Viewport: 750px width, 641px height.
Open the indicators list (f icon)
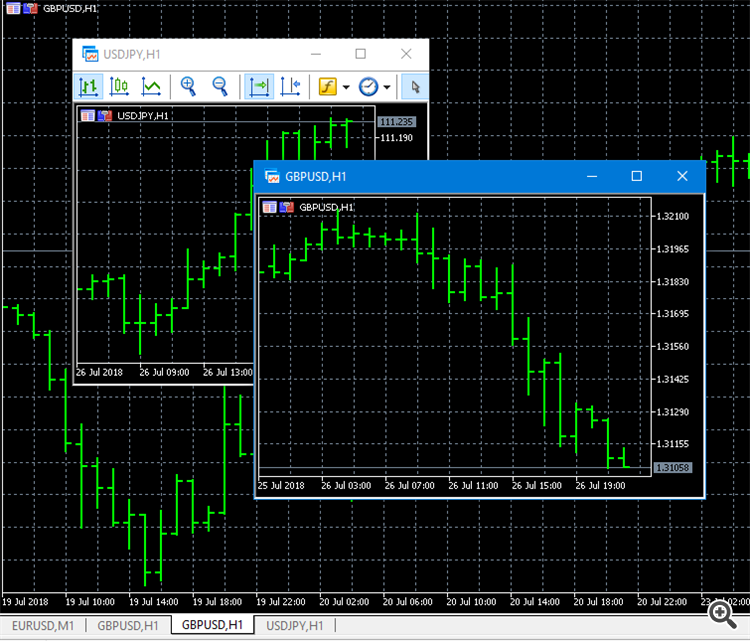point(328,87)
